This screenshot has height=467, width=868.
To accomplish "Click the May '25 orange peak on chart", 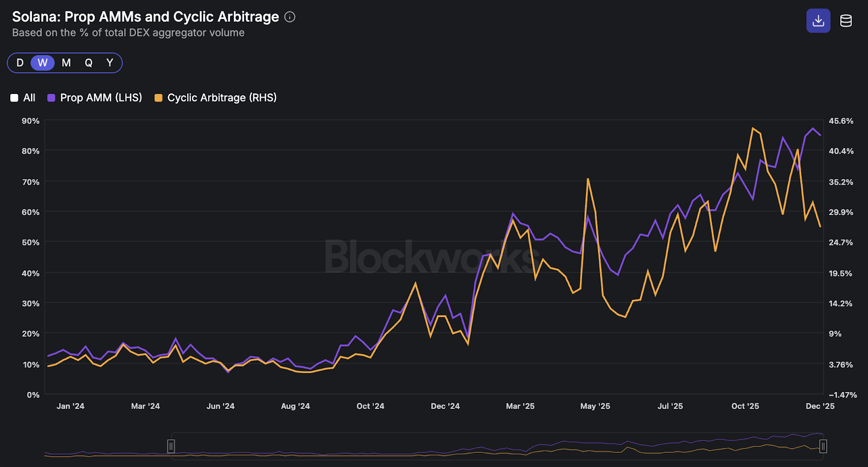I will pos(588,179).
